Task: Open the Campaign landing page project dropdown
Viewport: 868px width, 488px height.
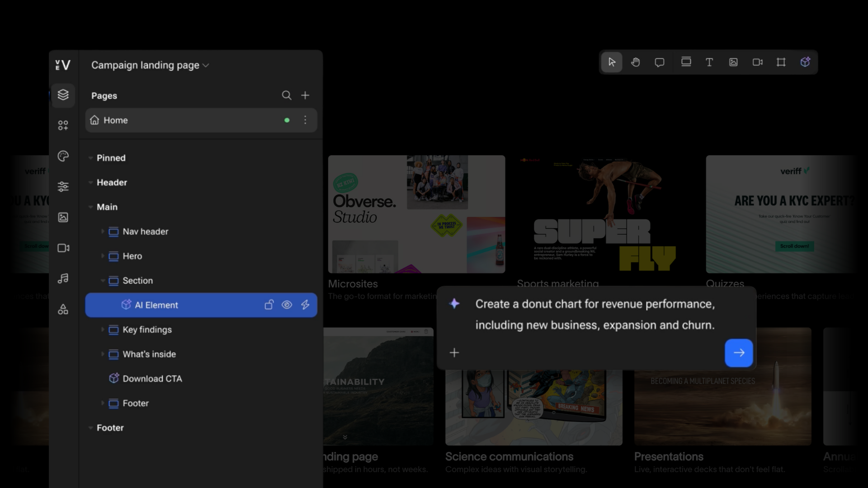Action: pyautogui.click(x=150, y=65)
